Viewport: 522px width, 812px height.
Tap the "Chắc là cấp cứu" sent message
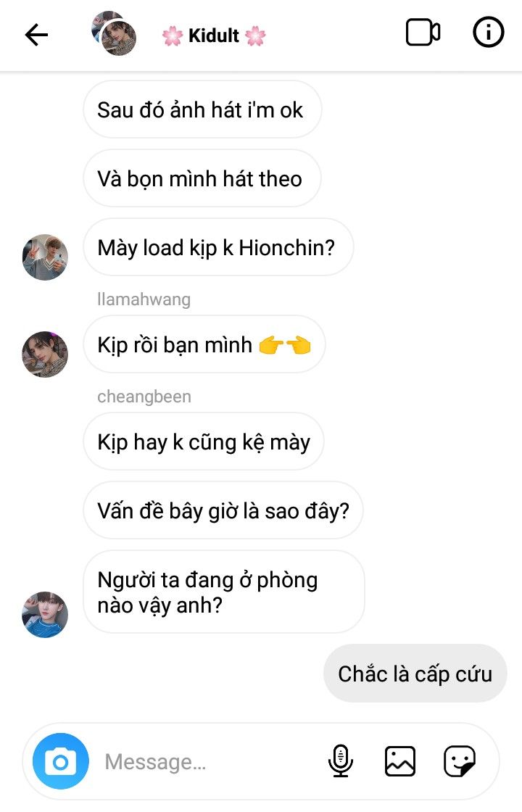click(x=415, y=674)
